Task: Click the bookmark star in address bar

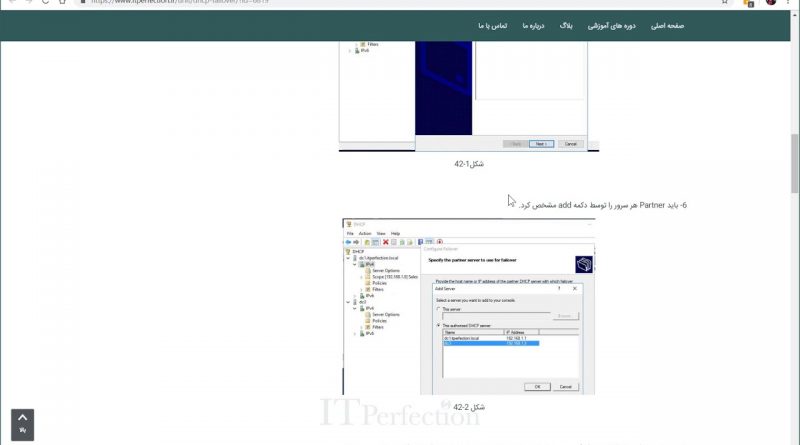Action: coord(724,2)
